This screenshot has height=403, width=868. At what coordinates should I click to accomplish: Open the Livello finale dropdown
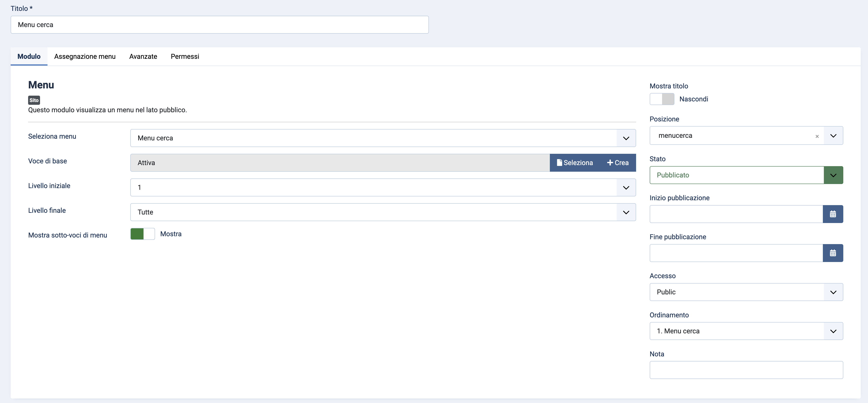point(383,212)
